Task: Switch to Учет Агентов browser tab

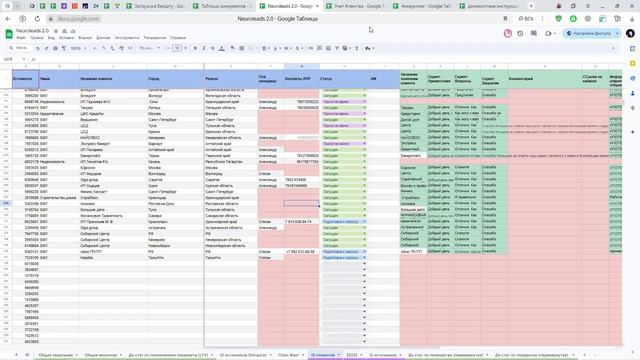Action: click(355, 6)
